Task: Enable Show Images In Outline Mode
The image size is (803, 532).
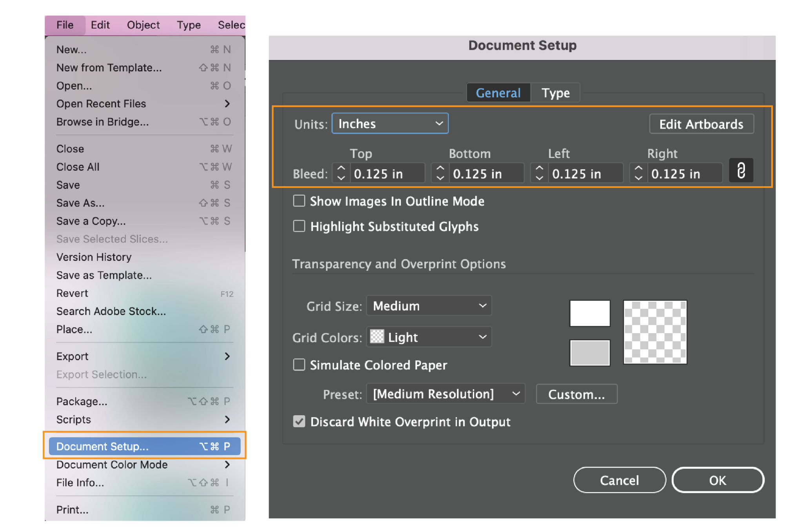Action: (x=299, y=201)
